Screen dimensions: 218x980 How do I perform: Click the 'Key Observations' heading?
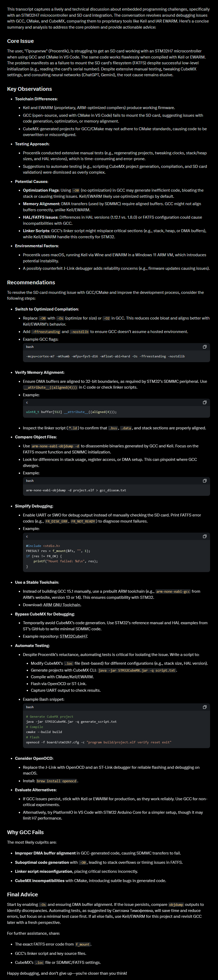tap(29, 89)
